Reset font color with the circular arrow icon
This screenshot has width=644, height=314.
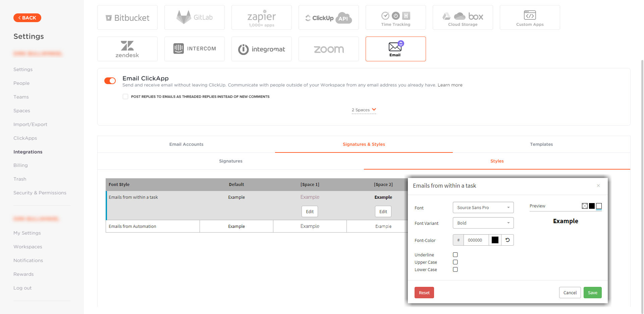point(507,240)
